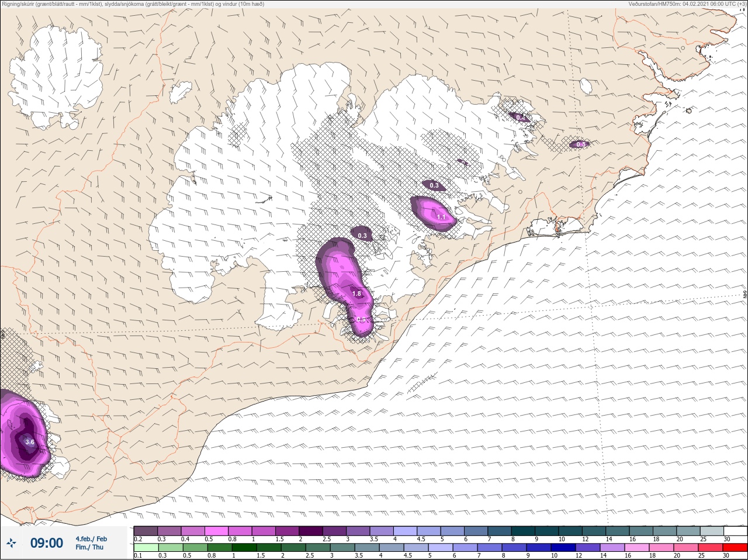Image resolution: width=748 pixels, height=560 pixels.
Task: Pick the light pink 16 rain legend swatch
Action: (x=636, y=548)
